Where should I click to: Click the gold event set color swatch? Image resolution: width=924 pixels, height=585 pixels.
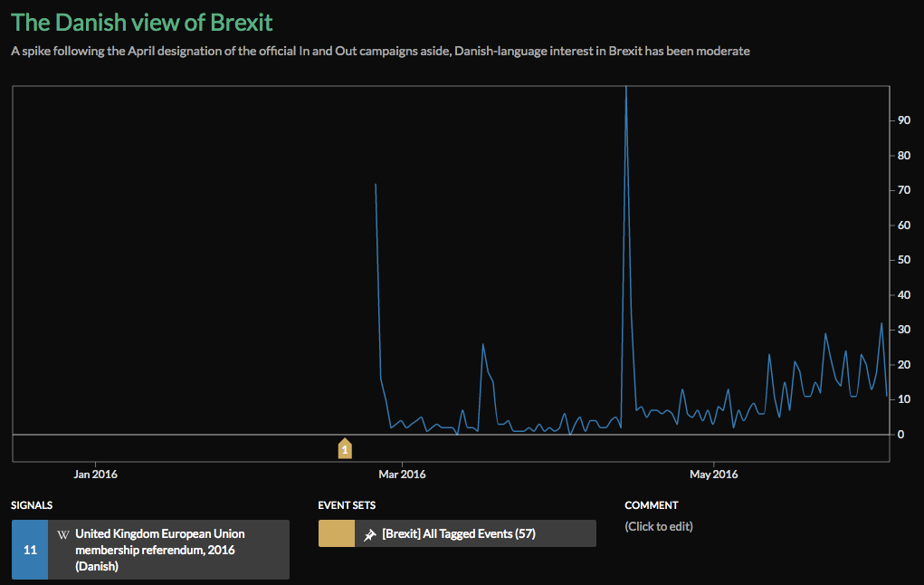[x=336, y=533]
